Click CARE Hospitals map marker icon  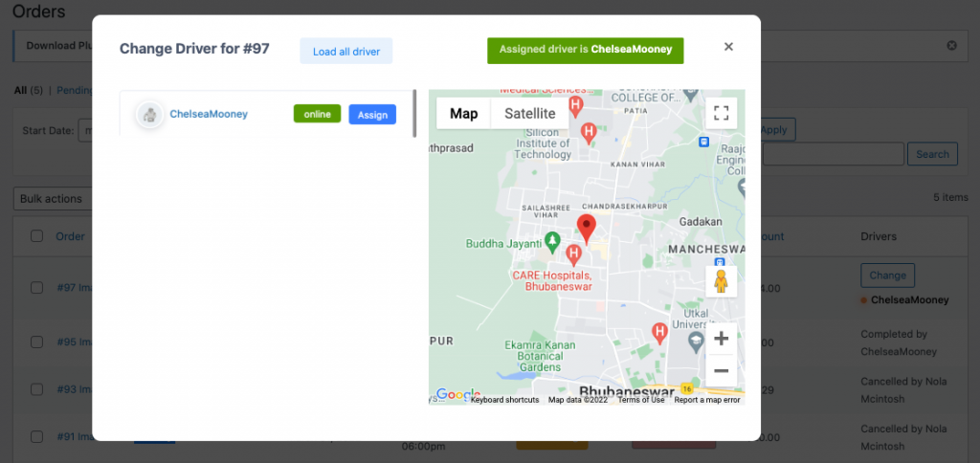[573, 254]
